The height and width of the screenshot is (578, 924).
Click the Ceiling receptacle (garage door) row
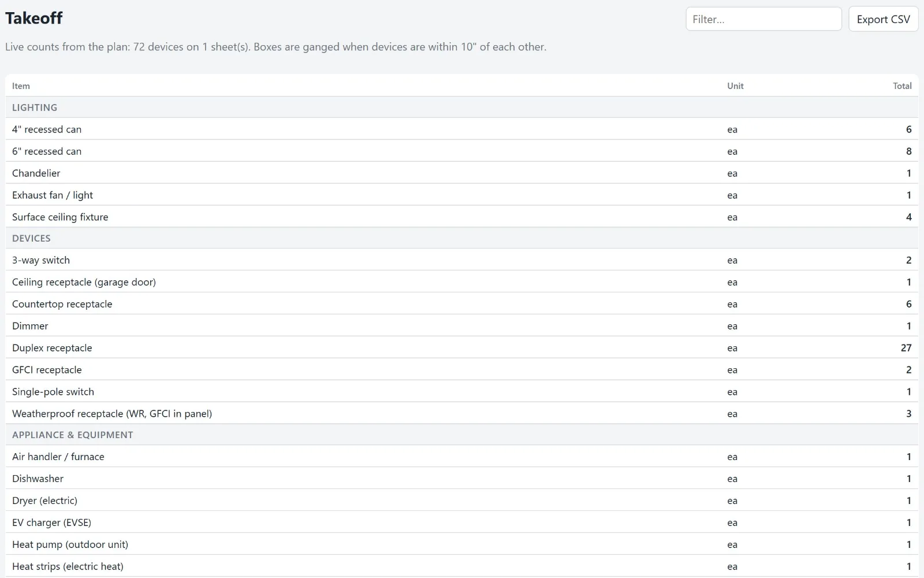point(462,281)
